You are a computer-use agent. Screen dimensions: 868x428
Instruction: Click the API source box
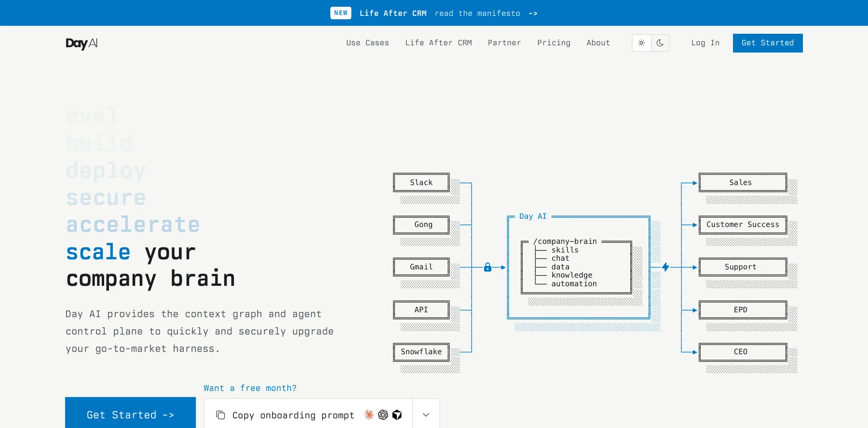tap(421, 310)
